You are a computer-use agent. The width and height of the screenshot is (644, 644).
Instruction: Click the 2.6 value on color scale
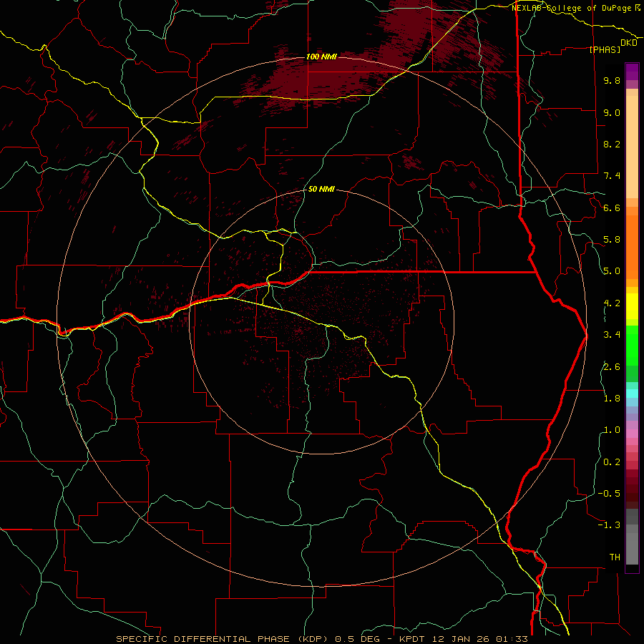pos(612,367)
